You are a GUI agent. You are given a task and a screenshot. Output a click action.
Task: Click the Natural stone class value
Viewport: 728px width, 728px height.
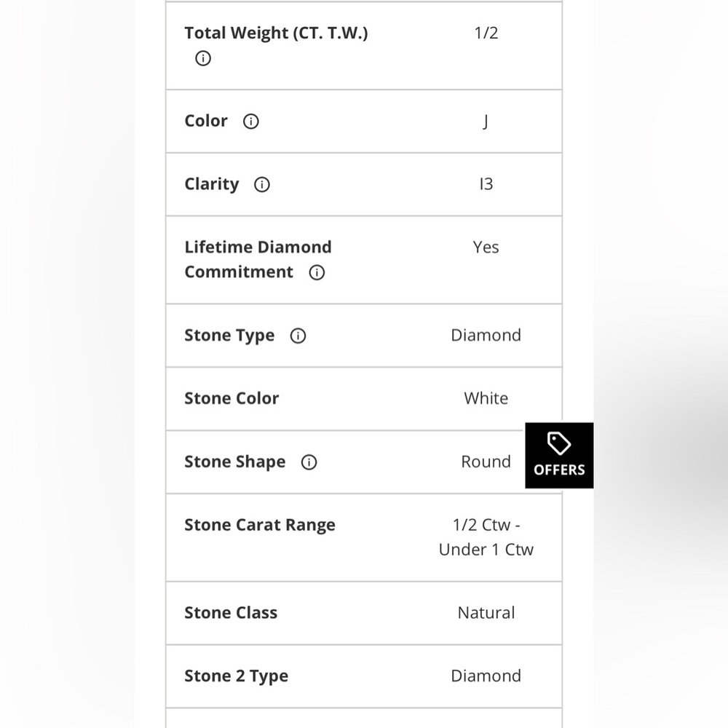coord(486,612)
